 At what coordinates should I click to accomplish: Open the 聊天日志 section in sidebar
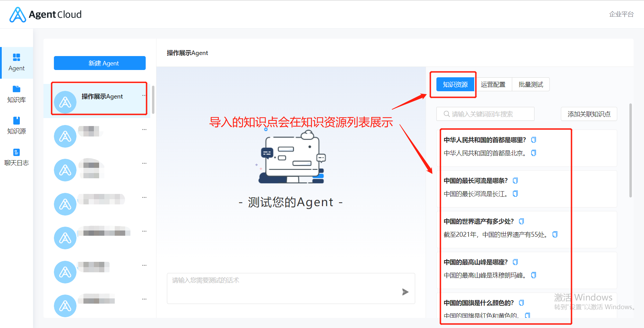(x=16, y=157)
